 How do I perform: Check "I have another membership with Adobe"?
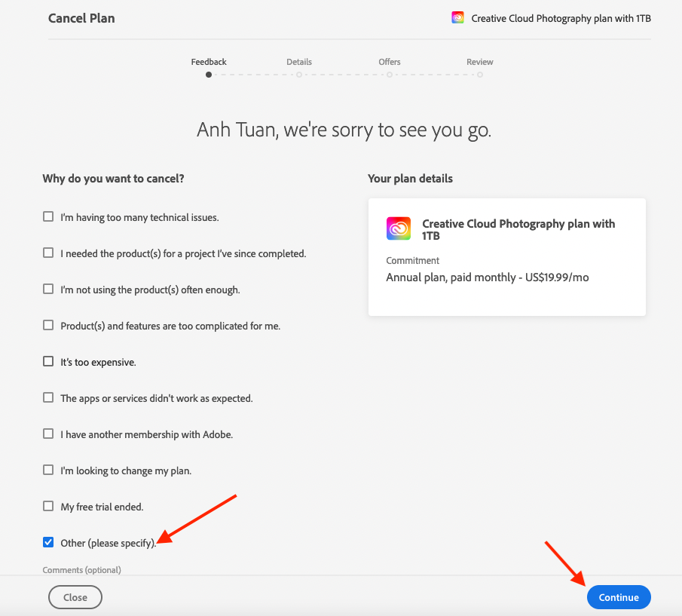(48, 434)
